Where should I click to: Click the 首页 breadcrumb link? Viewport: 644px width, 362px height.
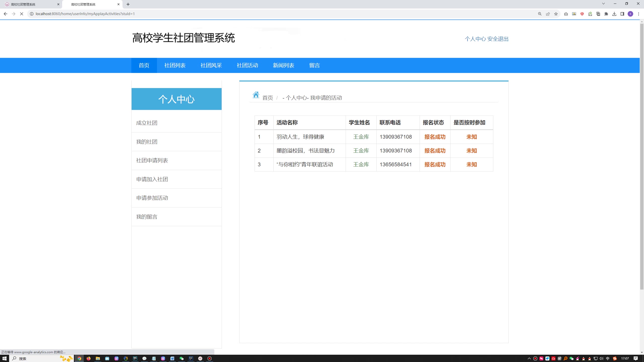coord(268,98)
